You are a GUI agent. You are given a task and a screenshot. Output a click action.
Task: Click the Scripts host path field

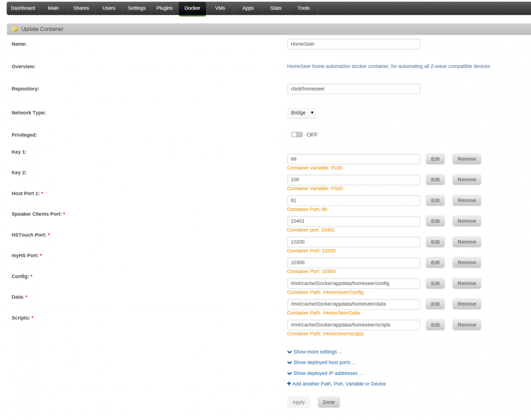click(x=354, y=325)
